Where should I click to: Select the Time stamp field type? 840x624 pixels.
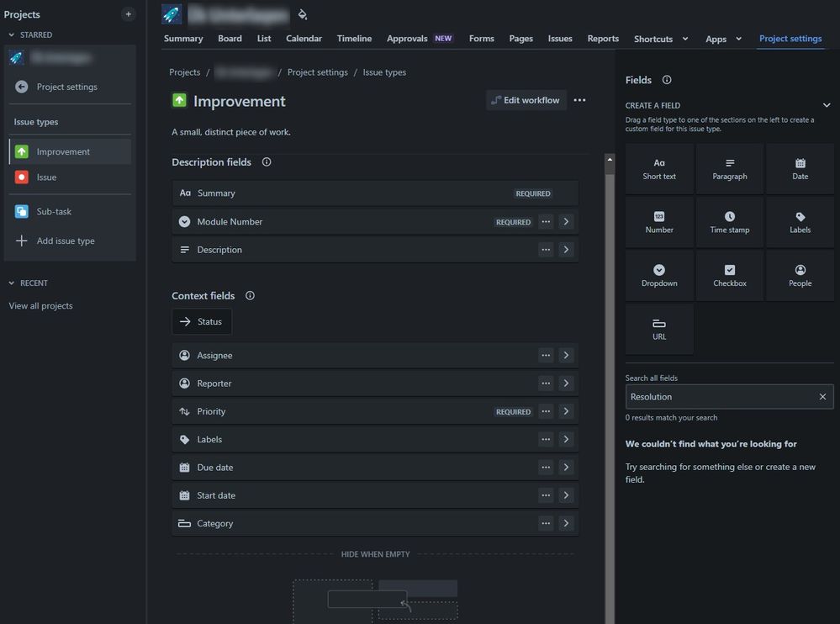[x=729, y=222]
